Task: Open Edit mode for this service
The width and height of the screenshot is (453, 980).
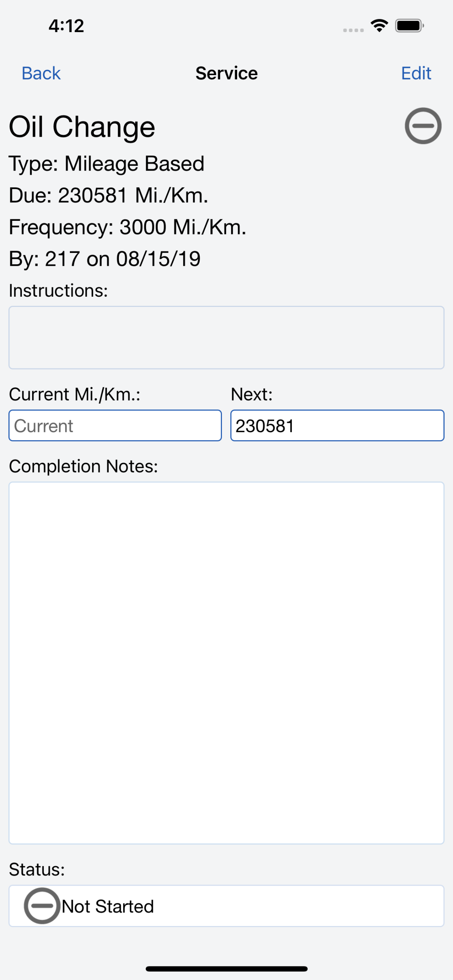Action: coord(416,73)
